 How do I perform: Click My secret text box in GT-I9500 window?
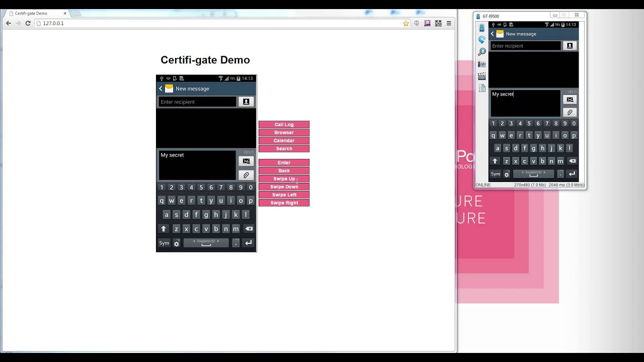tap(525, 103)
